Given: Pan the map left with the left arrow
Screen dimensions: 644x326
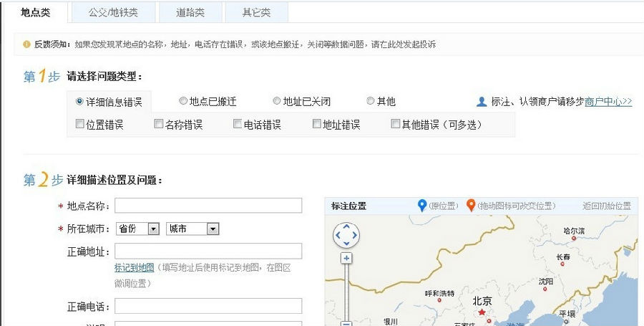Looking at the screenshot, I should pyautogui.click(x=338, y=235).
